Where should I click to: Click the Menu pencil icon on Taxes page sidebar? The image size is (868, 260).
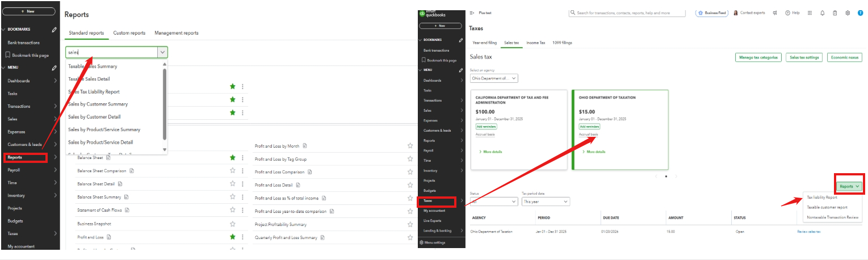click(461, 70)
